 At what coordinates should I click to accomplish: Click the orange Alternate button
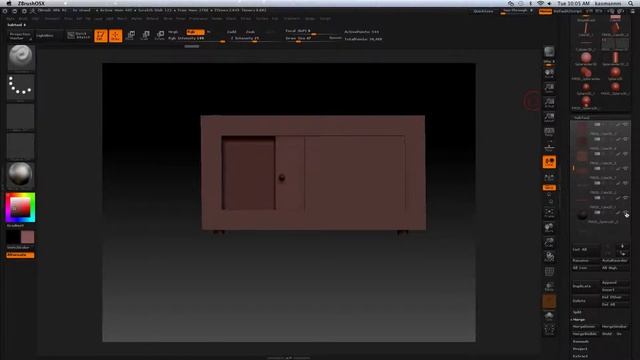click(20, 255)
